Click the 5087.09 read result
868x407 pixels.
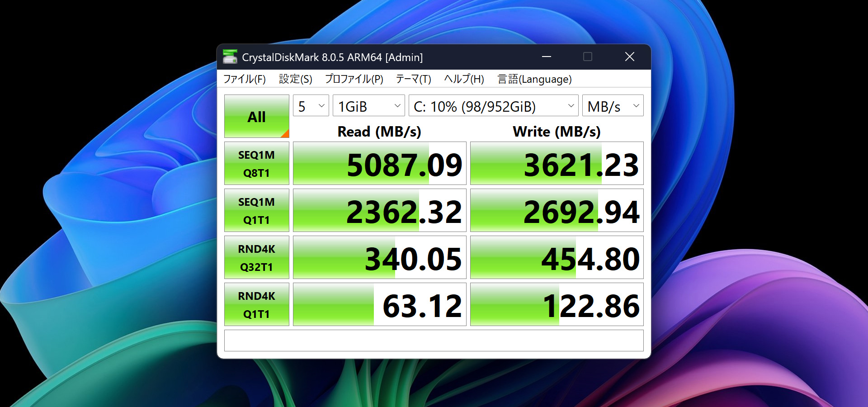pyautogui.click(x=380, y=163)
